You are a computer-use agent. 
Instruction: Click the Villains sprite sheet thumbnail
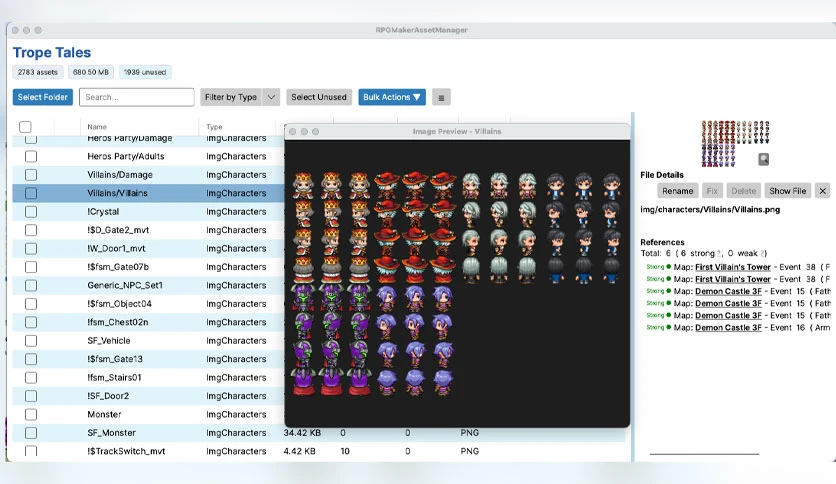(735, 143)
